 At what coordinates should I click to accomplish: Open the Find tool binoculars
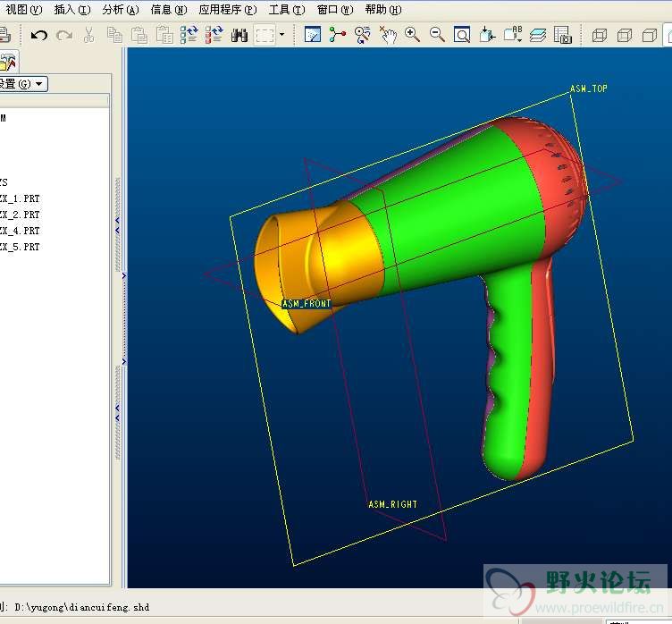(x=239, y=35)
